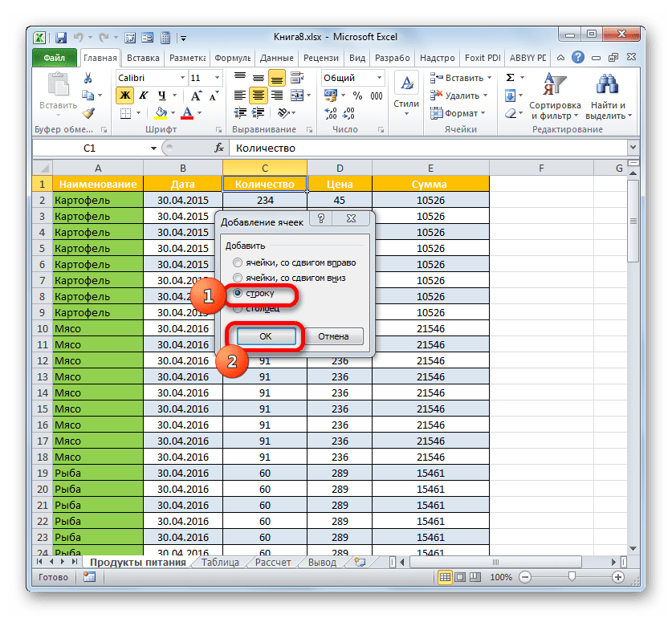Select the Format Painter brush icon
Screen dimensions: 672x618
pos(88,113)
